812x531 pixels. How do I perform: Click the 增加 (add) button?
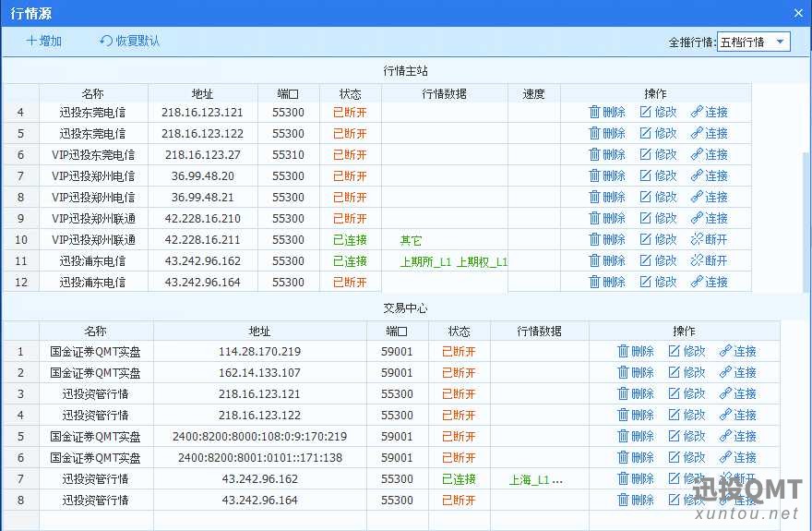point(44,41)
